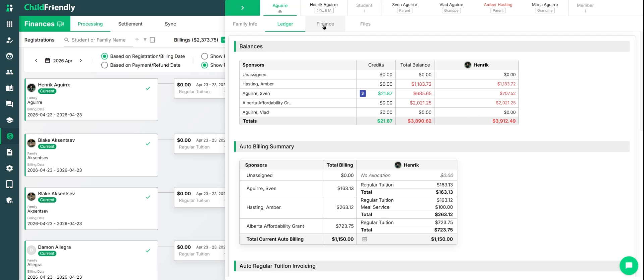Open the settings gear sidebar icon
Viewport: 644px width, 280px height.
(x=9, y=168)
